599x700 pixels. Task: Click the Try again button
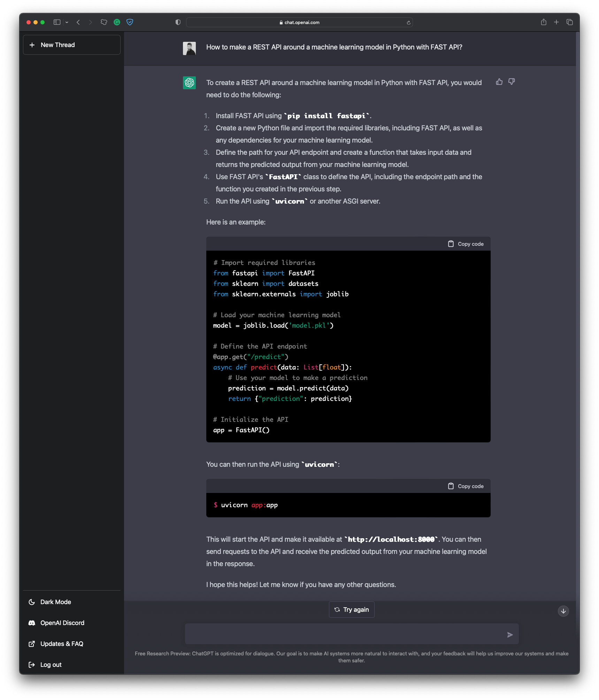[x=351, y=610]
